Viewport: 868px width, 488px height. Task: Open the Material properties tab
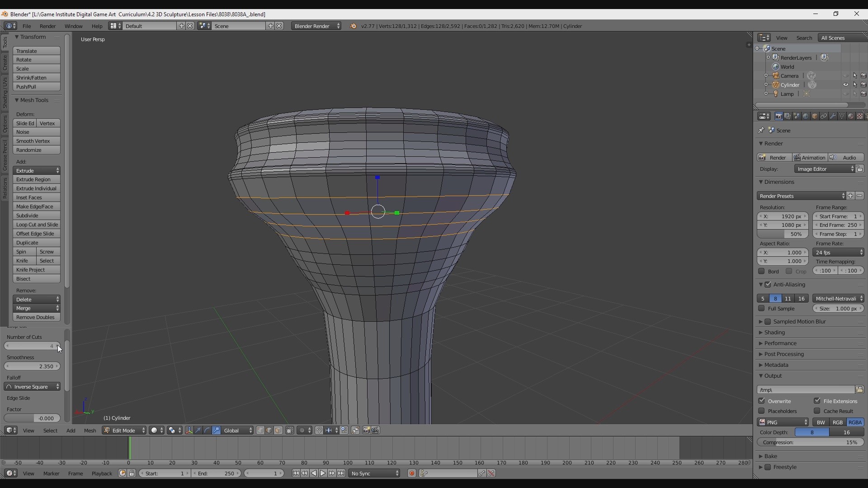click(851, 116)
